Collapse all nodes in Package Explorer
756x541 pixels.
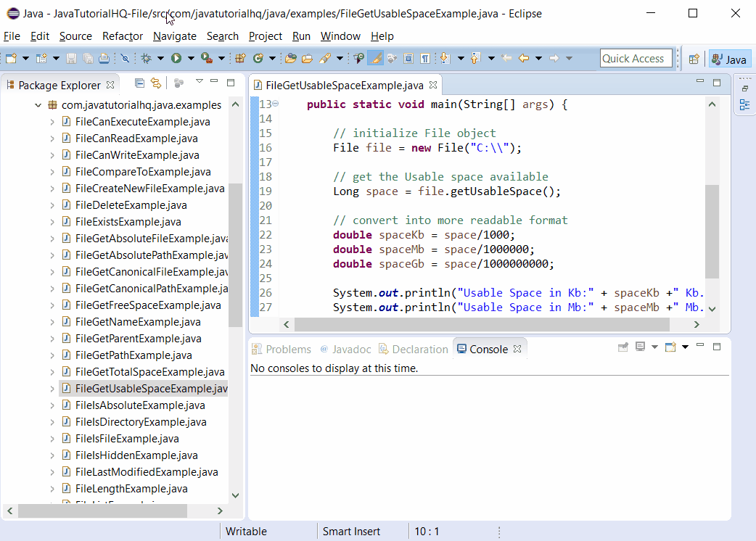[x=139, y=83]
